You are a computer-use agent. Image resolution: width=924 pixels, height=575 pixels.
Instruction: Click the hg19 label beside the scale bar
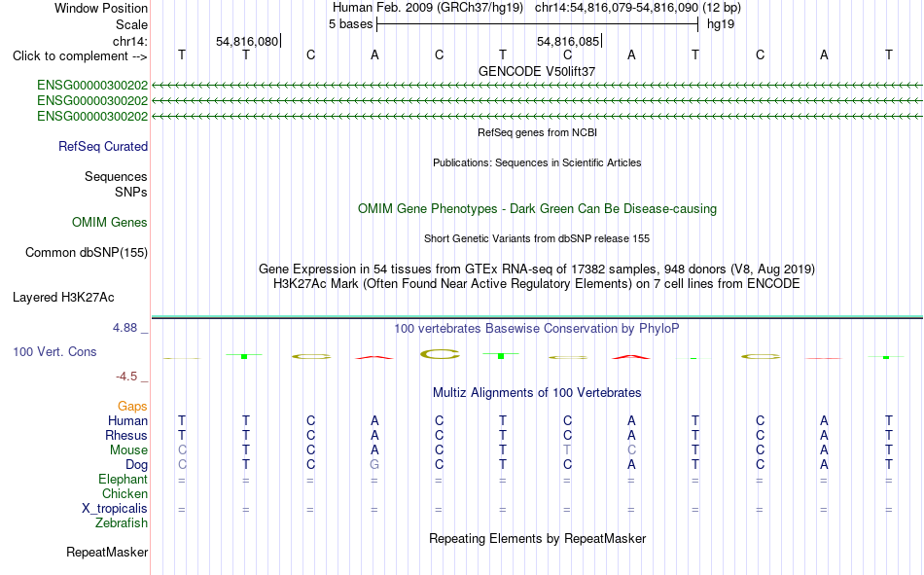click(x=721, y=24)
